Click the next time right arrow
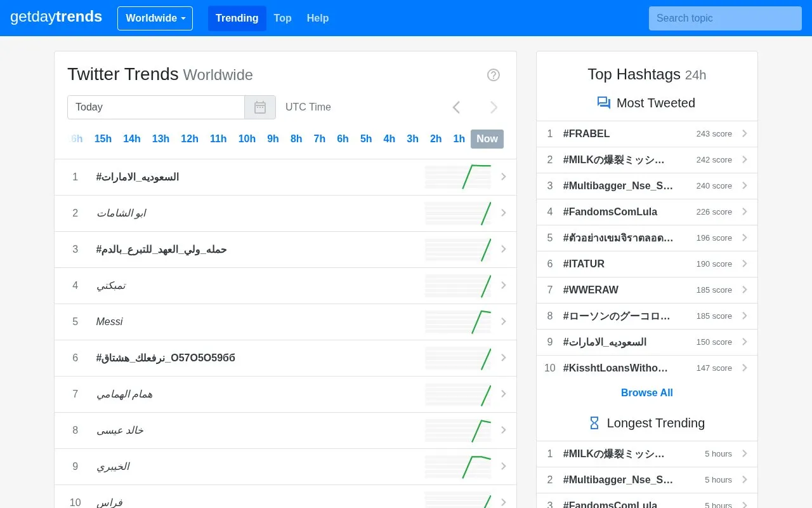The height and width of the screenshot is (508, 812). click(x=494, y=107)
